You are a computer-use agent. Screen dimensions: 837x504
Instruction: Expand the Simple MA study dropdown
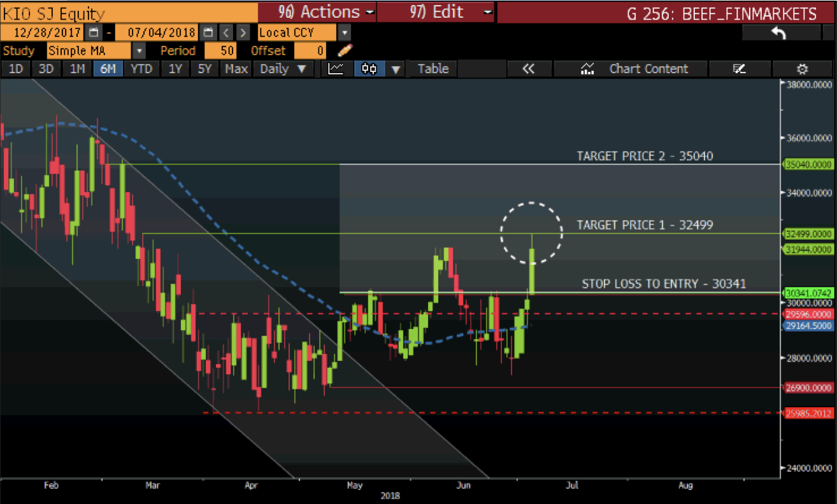(139, 50)
